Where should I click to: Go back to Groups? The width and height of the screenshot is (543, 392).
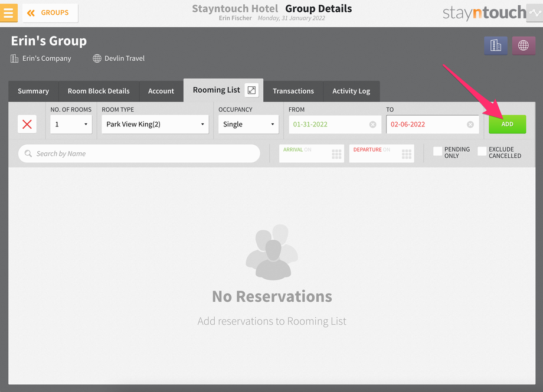50,13
